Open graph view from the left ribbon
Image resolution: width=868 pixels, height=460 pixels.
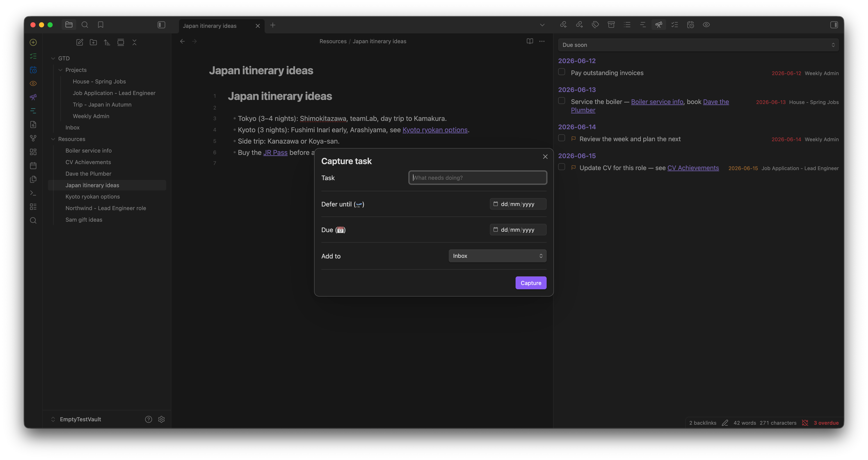(x=33, y=138)
